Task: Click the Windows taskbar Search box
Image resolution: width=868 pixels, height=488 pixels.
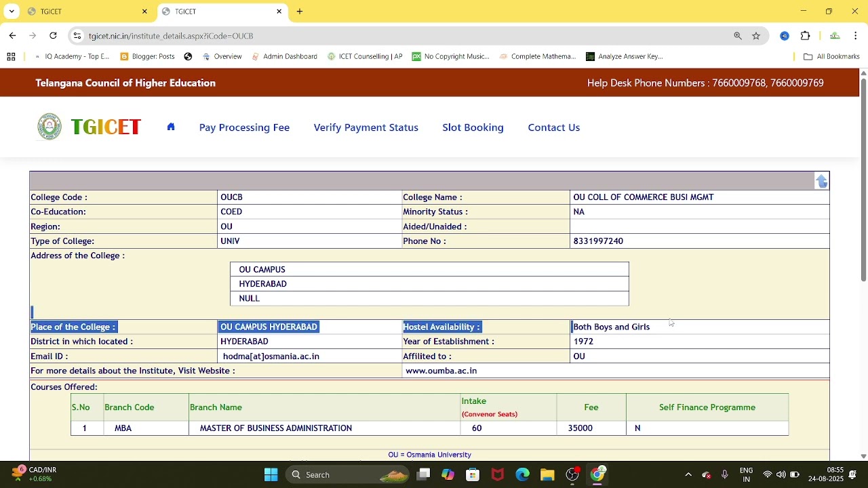Action: 348,474
